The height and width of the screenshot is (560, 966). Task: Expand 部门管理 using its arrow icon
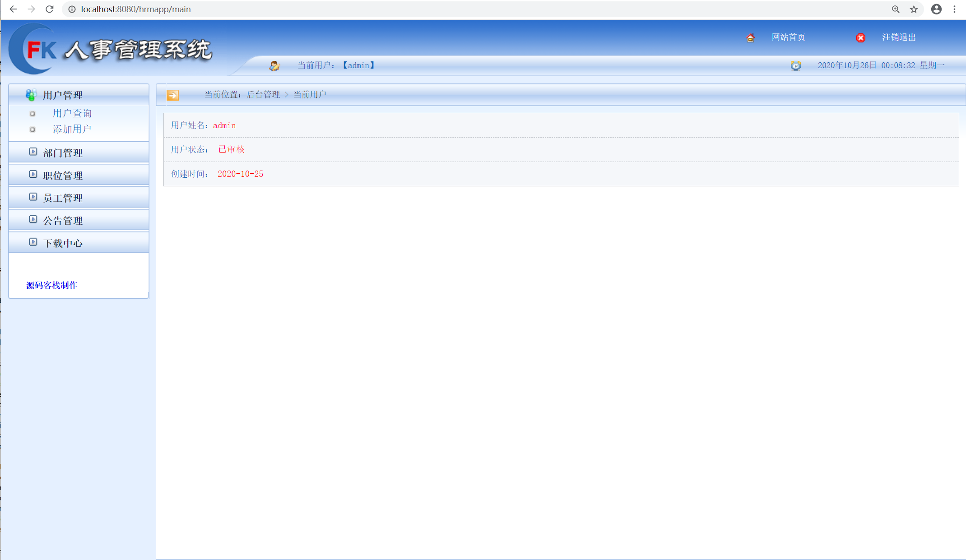(33, 152)
